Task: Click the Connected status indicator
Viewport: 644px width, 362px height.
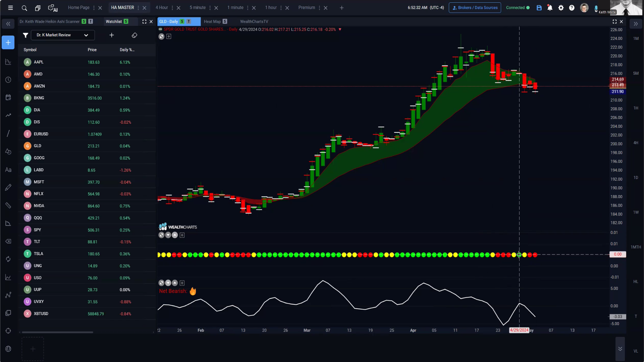Action: pyautogui.click(x=518, y=8)
